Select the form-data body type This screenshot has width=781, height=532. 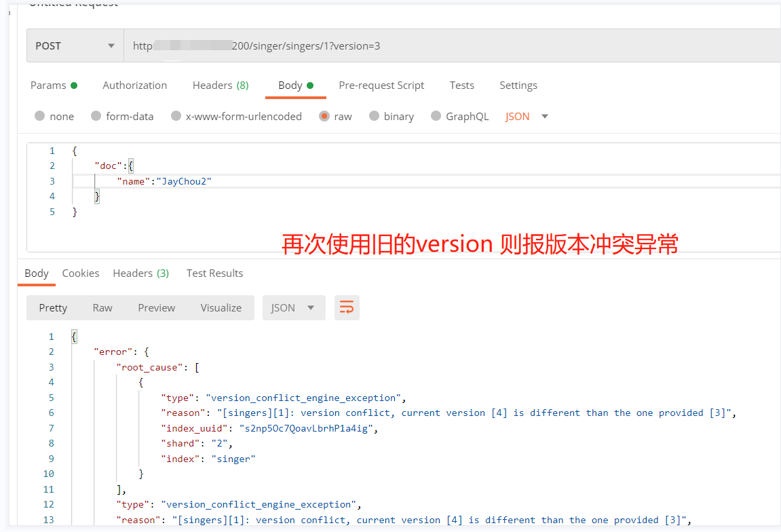[x=122, y=116]
